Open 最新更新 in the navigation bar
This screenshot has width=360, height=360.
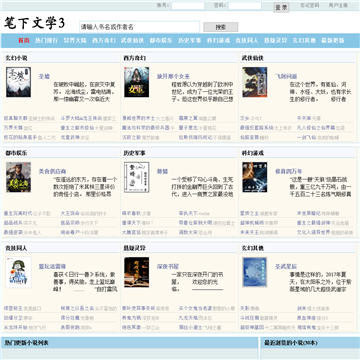click(333, 41)
